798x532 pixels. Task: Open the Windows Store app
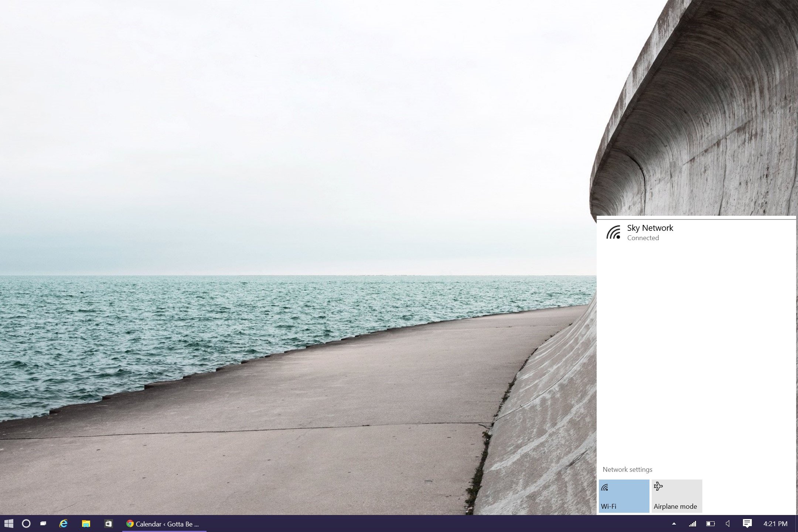click(108, 524)
